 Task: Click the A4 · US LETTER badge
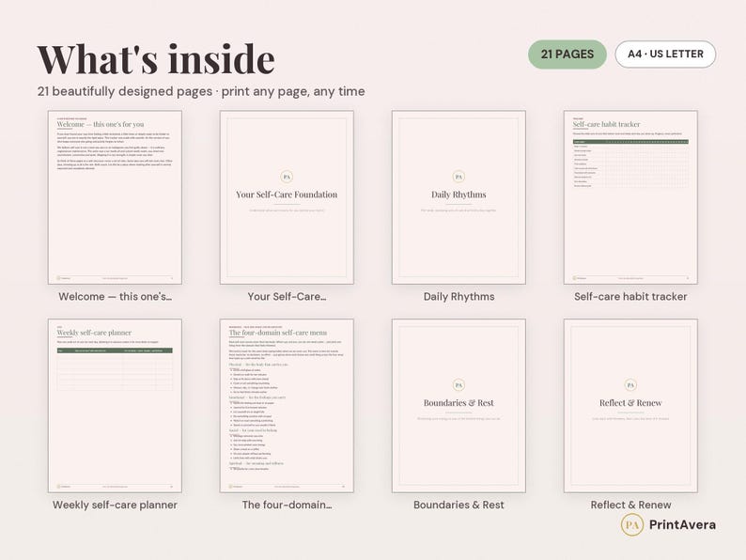point(665,54)
